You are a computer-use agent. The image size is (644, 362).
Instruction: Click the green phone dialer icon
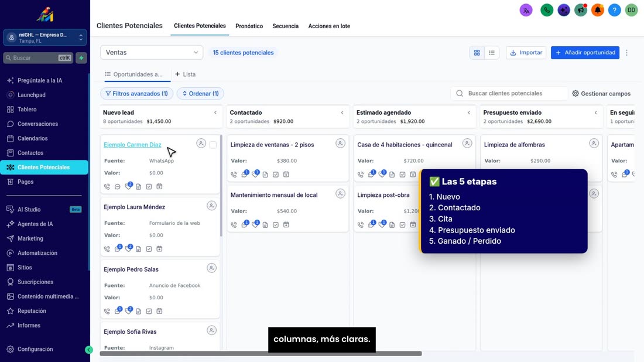click(547, 11)
